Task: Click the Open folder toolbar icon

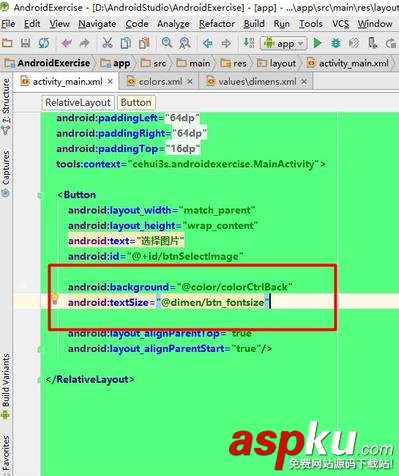Action: pos(7,43)
